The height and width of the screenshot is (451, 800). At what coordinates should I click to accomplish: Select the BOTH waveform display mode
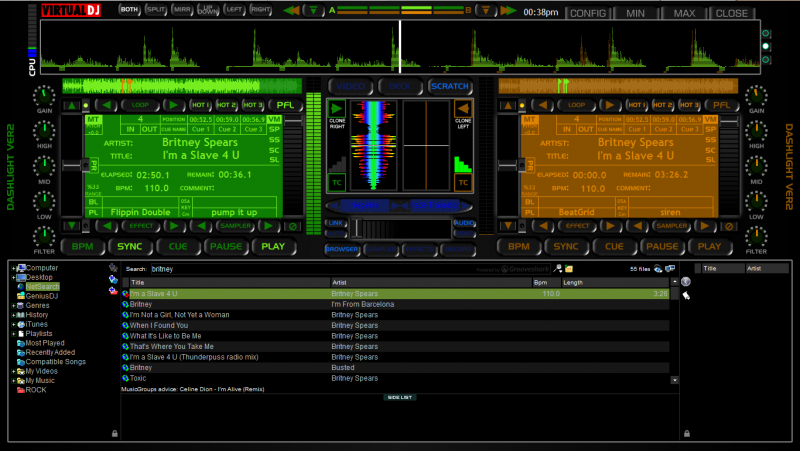pyautogui.click(x=129, y=9)
